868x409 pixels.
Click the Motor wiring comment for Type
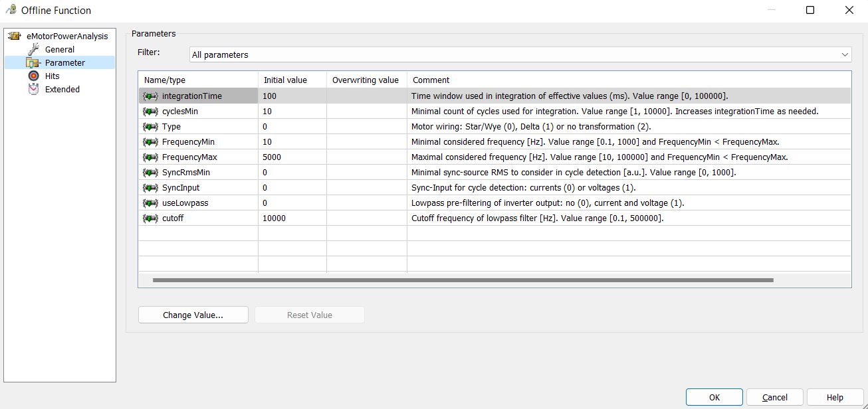[x=531, y=127]
